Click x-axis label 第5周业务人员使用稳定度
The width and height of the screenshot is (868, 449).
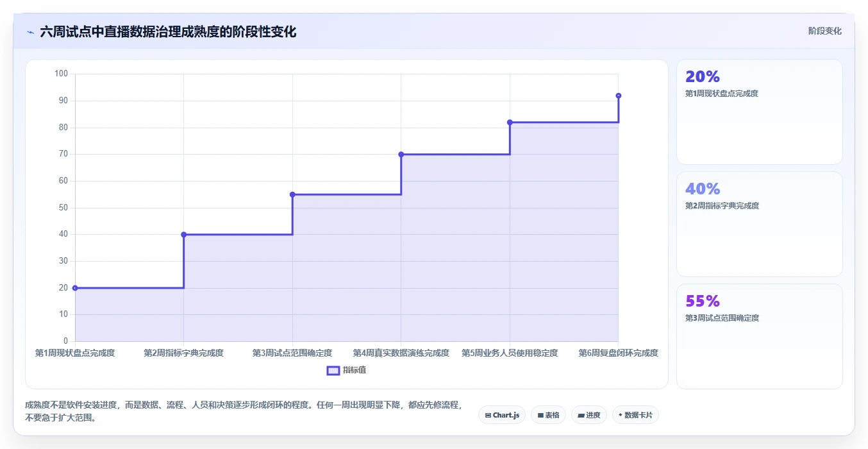pos(510,353)
